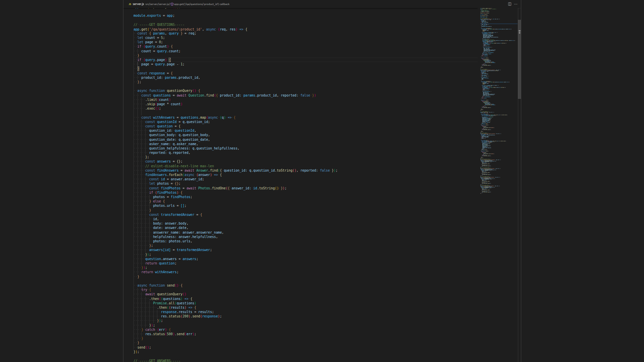This screenshot has height=362, width=644.
Task: Click 'response.results = results;' line
Action: pyautogui.click(x=187, y=312)
